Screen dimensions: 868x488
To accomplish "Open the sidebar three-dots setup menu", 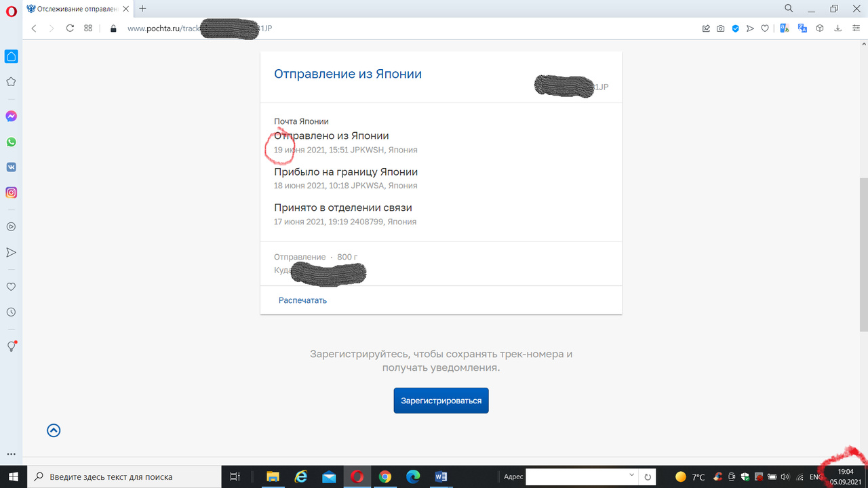I will tap(11, 454).
